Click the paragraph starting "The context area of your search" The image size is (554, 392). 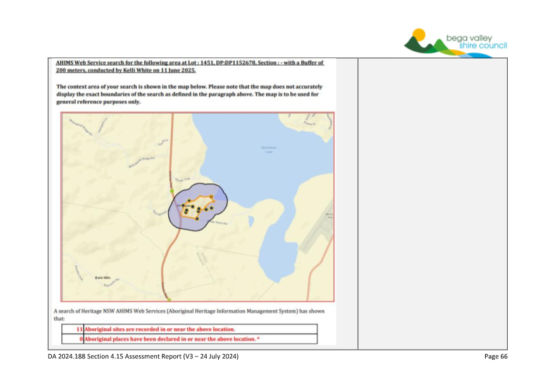tap(189, 94)
